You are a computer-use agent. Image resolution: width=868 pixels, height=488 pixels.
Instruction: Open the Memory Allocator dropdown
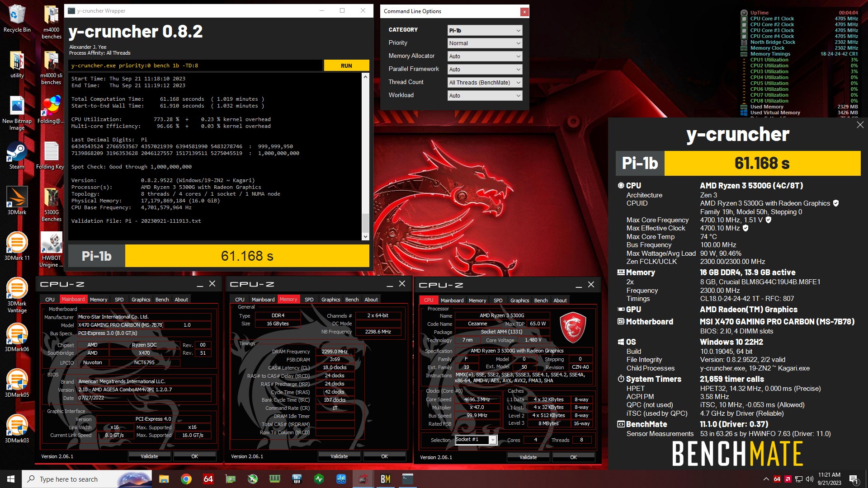click(x=485, y=56)
